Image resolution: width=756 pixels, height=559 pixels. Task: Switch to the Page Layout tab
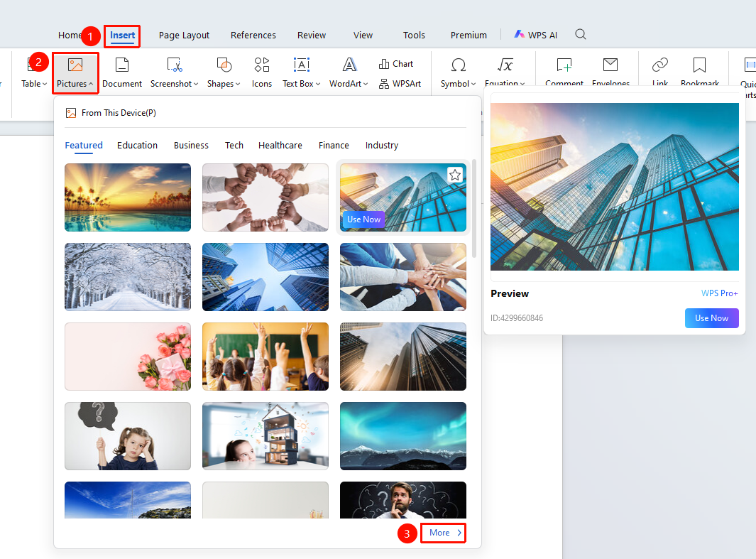(x=184, y=36)
